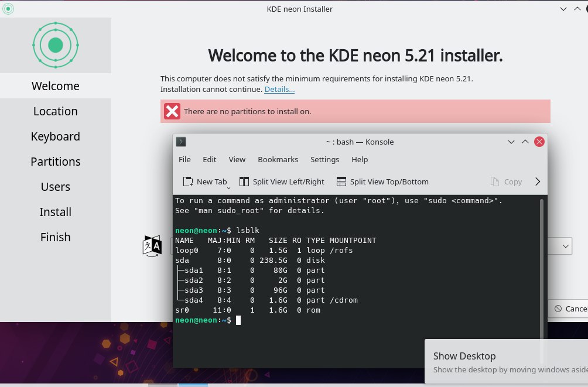
Task: Open the Edit menu in Konsole
Action: pos(209,160)
